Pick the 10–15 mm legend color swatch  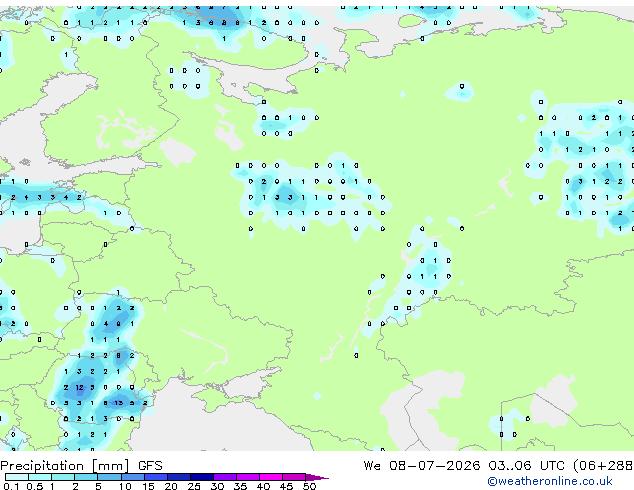pos(133,477)
